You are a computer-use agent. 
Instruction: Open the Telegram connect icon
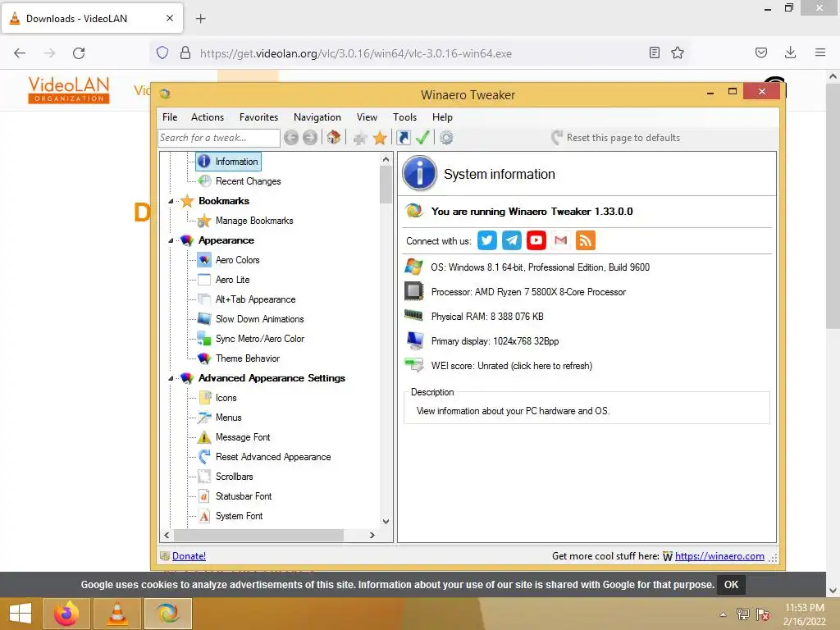click(512, 240)
